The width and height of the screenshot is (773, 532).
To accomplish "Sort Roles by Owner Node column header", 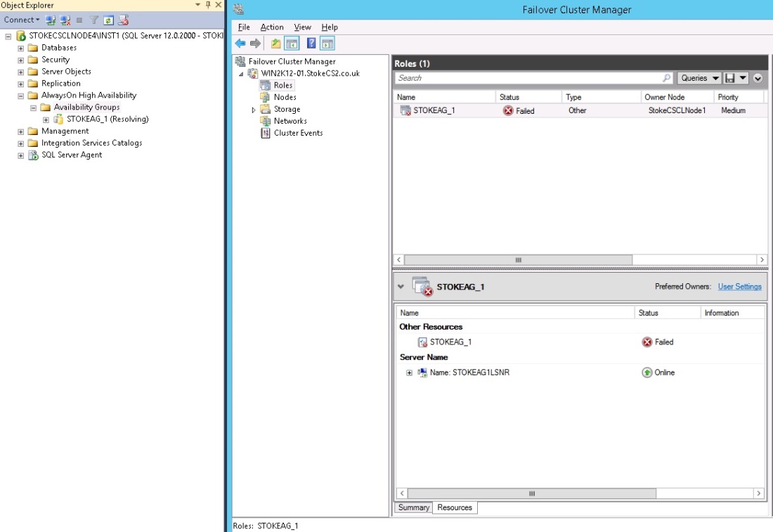I will click(676, 97).
